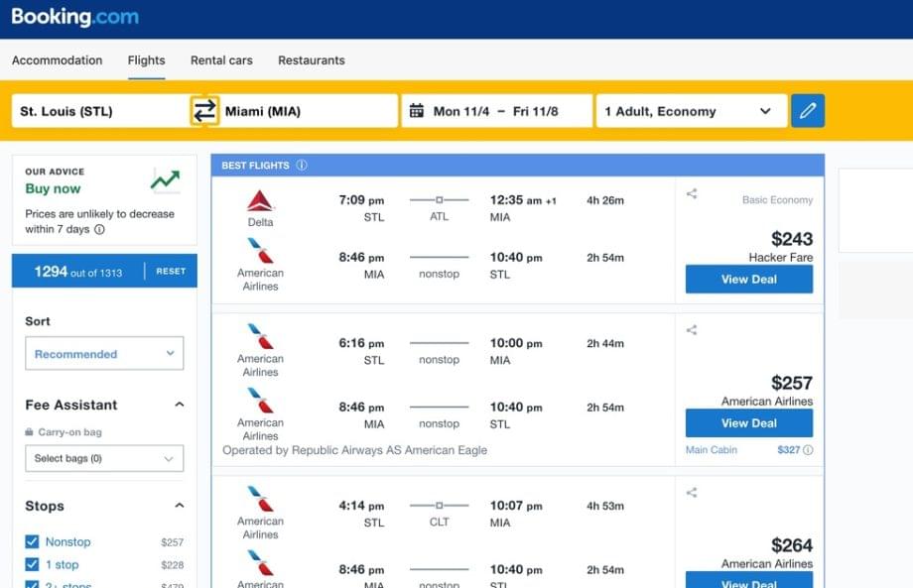Click the swap airports arrows icon
Image resolution: width=913 pixels, height=588 pixels.
coord(206,111)
